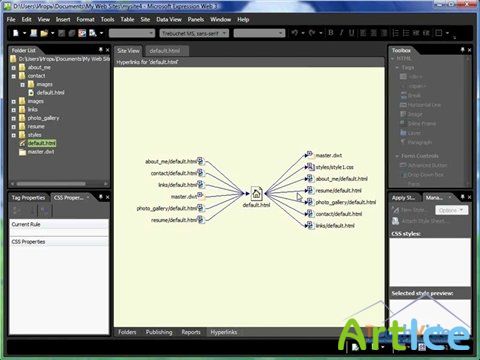Click the New Style icon in Manage Styles
The width and height of the screenshot is (480, 360).
396,210
